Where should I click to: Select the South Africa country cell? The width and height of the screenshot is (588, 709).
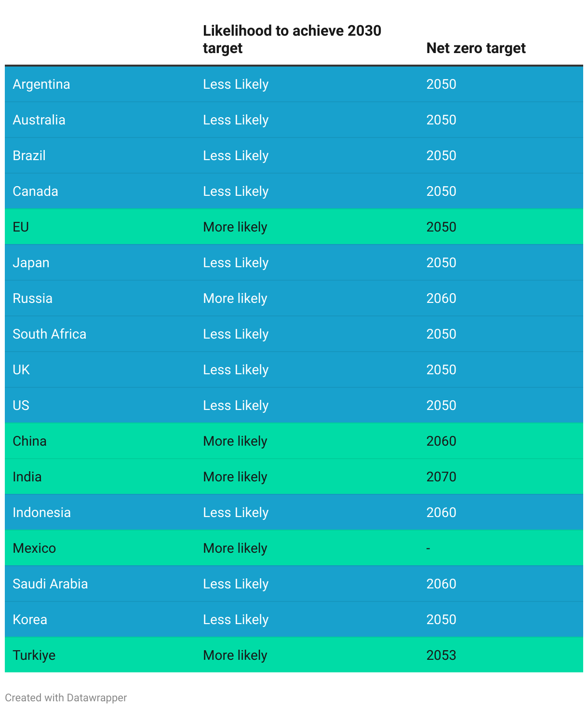tap(50, 334)
